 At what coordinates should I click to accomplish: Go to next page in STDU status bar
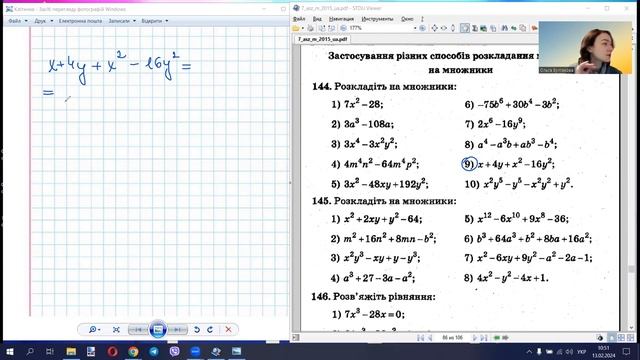tap(474, 338)
